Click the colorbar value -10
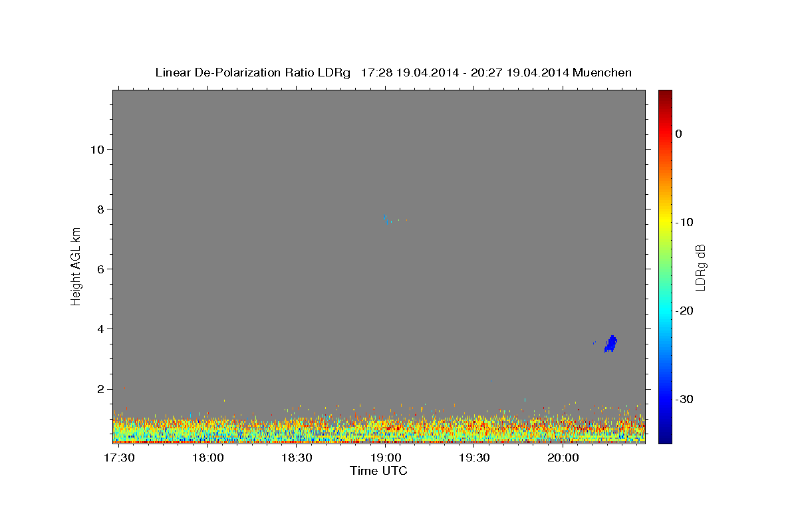798x532 pixels. [684, 222]
